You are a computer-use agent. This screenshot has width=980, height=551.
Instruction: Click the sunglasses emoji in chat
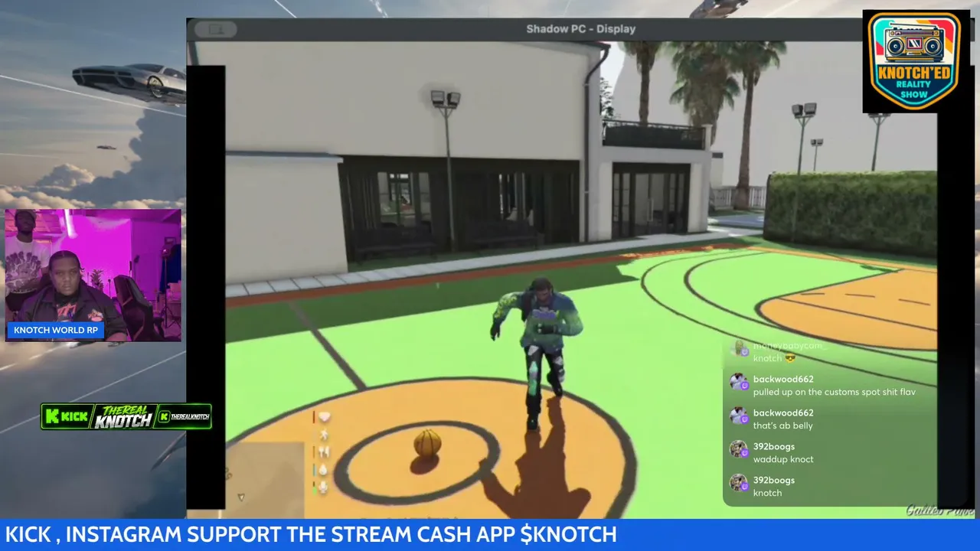(x=791, y=358)
